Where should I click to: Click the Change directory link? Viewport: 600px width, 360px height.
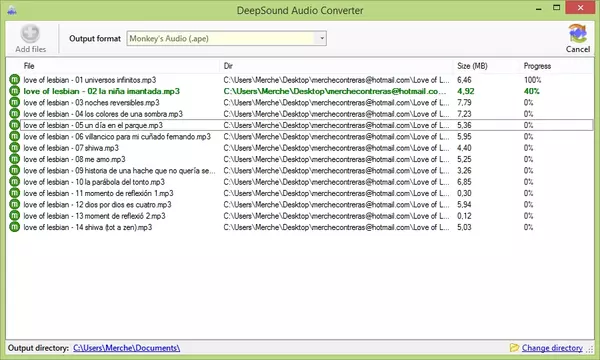pyautogui.click(x=552, y=348)
